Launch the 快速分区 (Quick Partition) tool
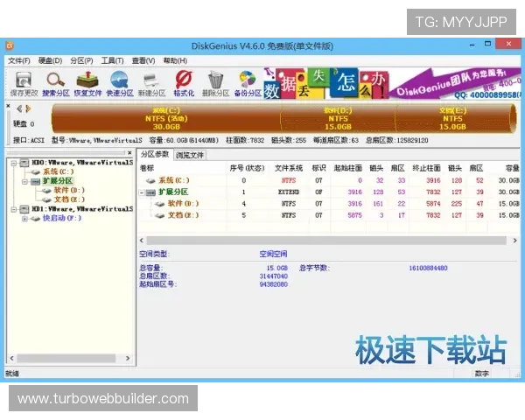The height and width of the screenshot is (420, 525). [x=120, y=81]
